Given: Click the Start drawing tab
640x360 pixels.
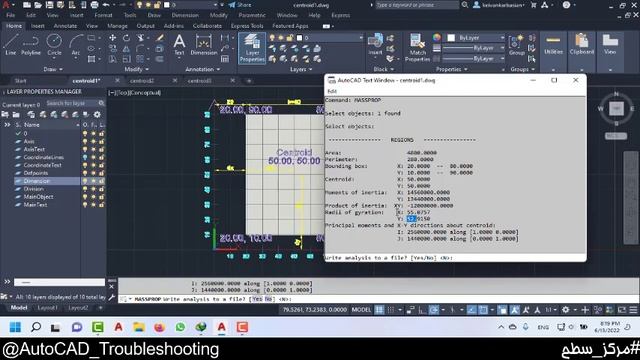Looking at the screenshot, I should (20, 81).
